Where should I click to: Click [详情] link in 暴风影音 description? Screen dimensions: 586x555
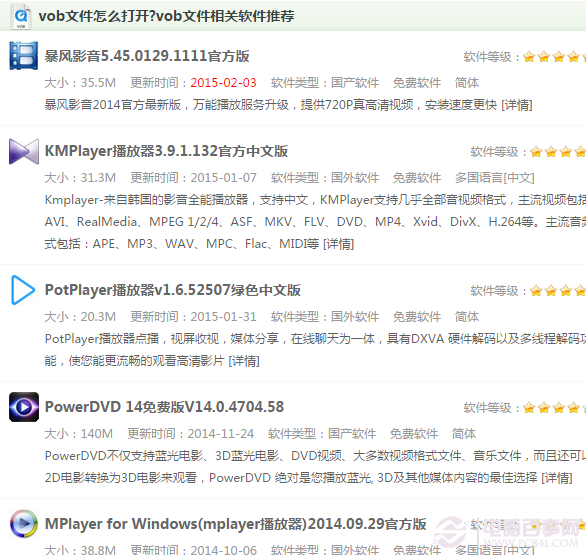tap(516, 105)
